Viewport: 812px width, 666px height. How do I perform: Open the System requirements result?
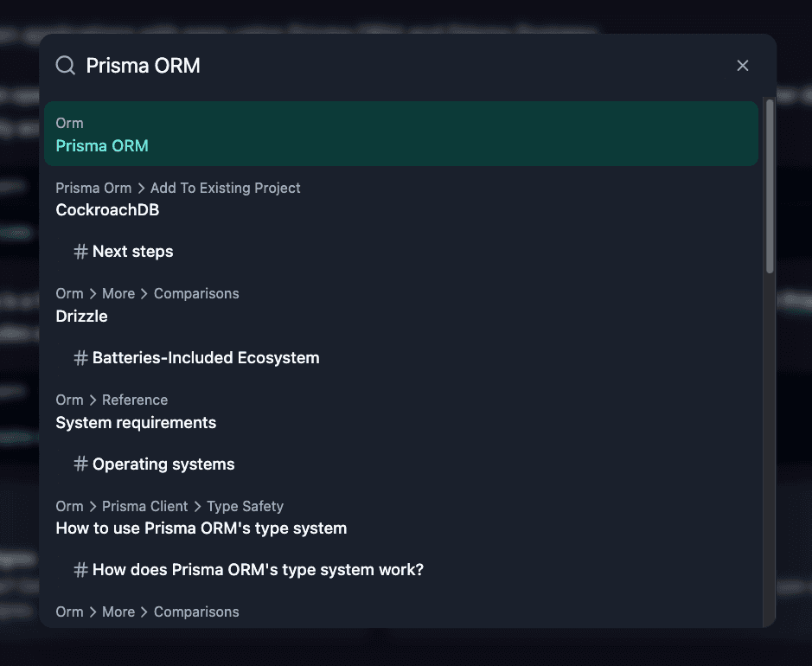point(136,422)
